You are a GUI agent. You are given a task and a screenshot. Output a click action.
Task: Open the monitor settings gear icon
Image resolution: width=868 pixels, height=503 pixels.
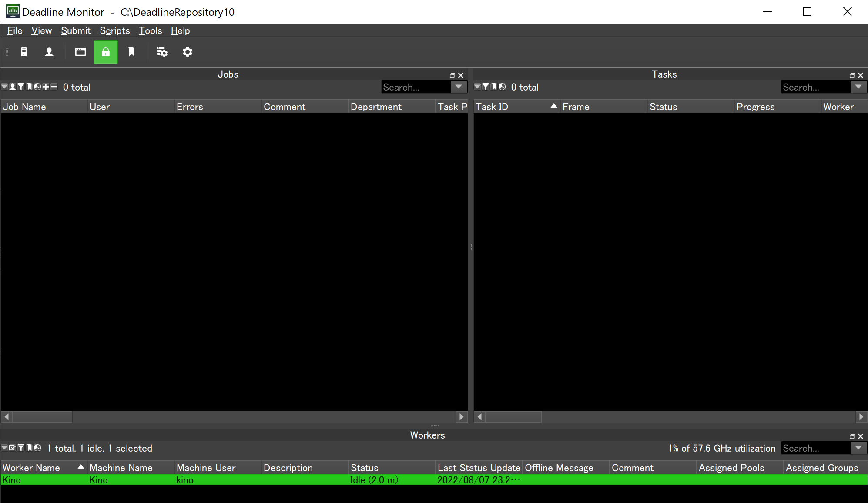[188, 52]
